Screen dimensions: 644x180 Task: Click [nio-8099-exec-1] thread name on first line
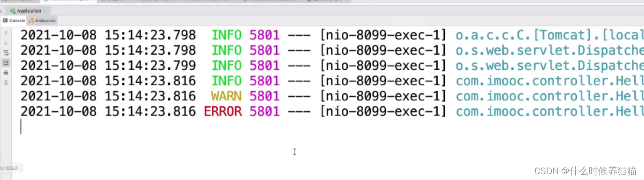point(383,35)
